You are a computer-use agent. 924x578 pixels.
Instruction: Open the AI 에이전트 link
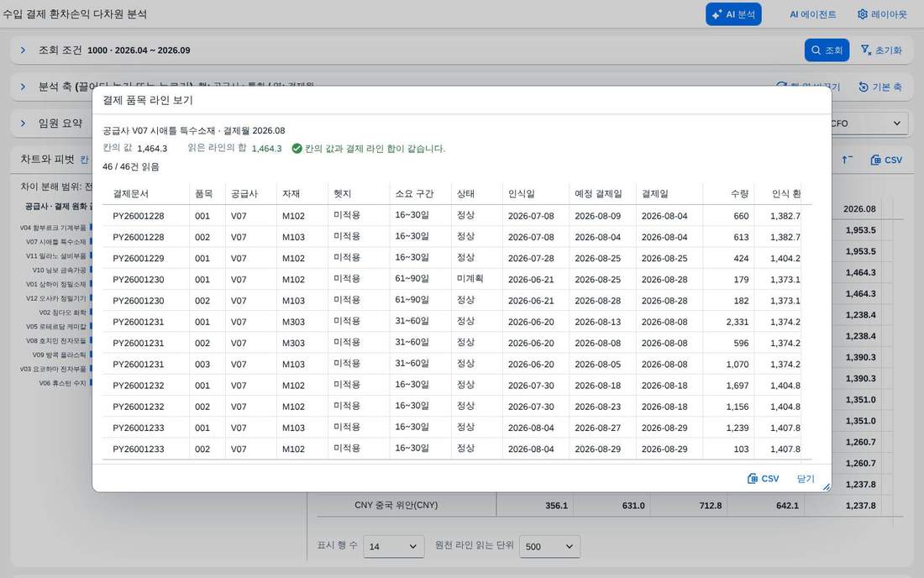point(812,15)
